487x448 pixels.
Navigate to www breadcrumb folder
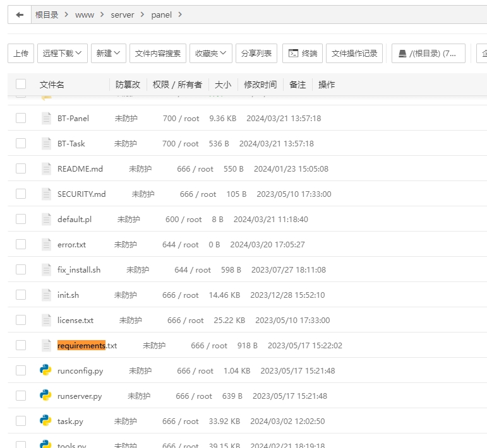[85, 15]
